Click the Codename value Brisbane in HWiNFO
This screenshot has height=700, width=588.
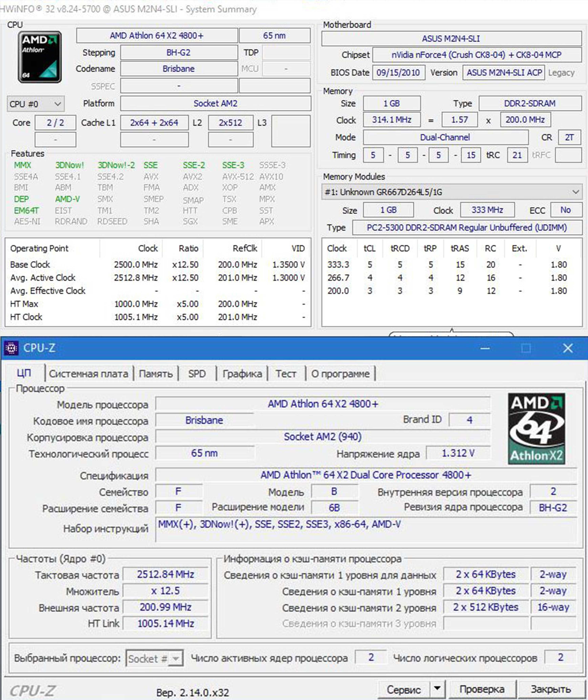[x=179, y=69]
